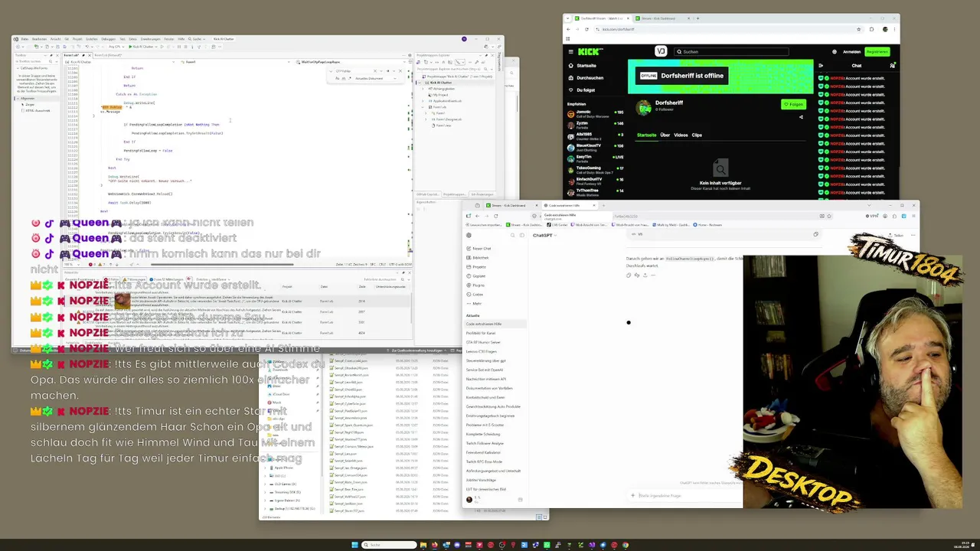Close the Visual Studio find box
This screenshot has width=980, height=551.
(x=400, y=71)
